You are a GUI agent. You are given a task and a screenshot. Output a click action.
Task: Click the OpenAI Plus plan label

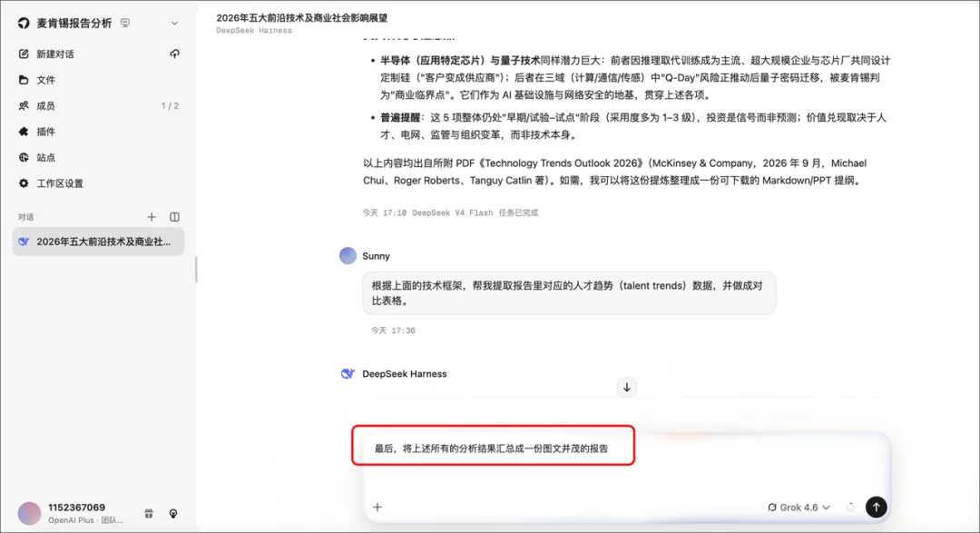tap(85, 520)
